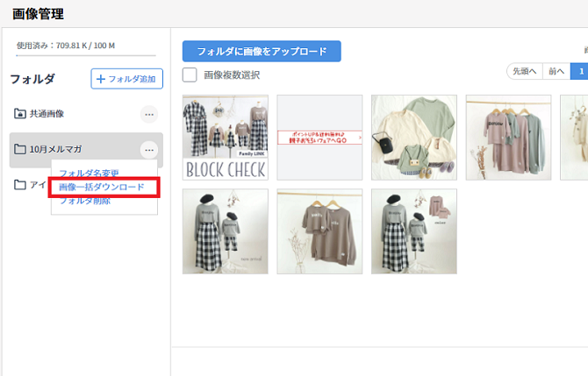This screenshot has width=588, height=376.
Task: Choose 画像一括ダウンロード from the context menu
Action: 102,187
